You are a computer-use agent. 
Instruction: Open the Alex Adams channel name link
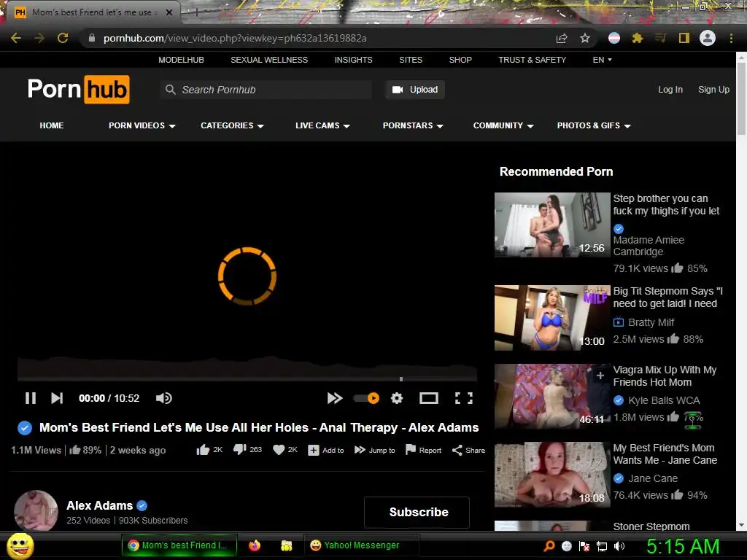[99, 506]
